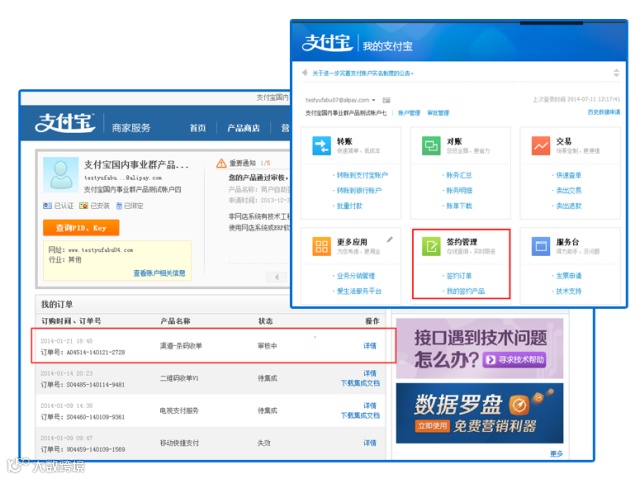Open 更多 link below banners

coord(557,454)
